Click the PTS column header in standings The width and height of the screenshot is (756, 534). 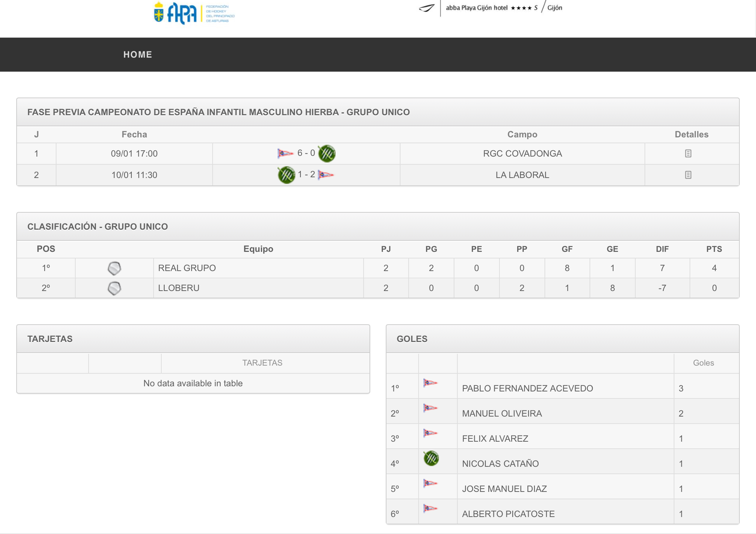(714, 249)
